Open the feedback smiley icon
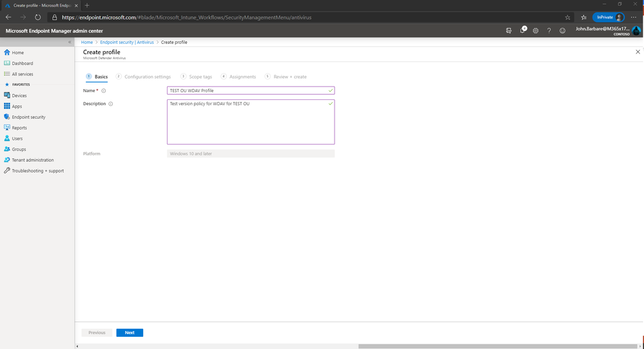The width and height of the screenshot is (644, 349). coord(562,30)
